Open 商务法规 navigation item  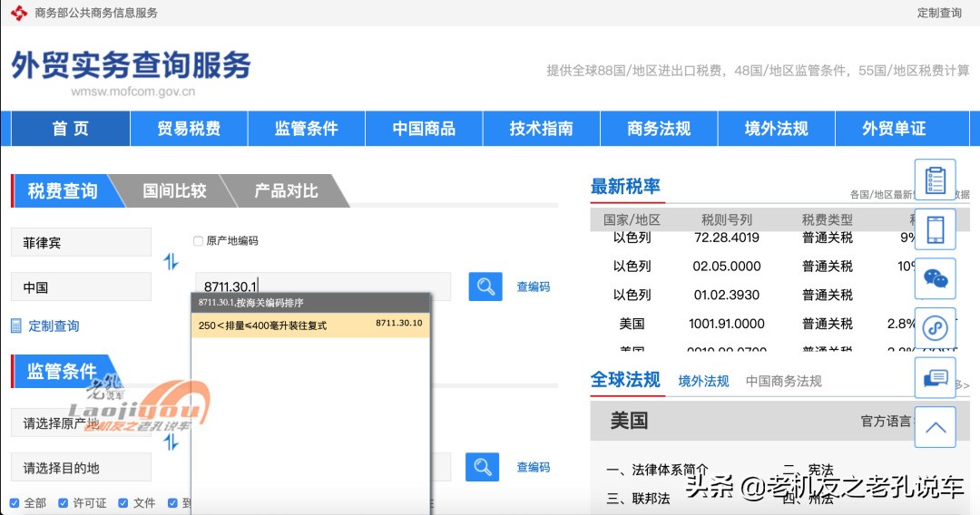(x=659, y=129)
